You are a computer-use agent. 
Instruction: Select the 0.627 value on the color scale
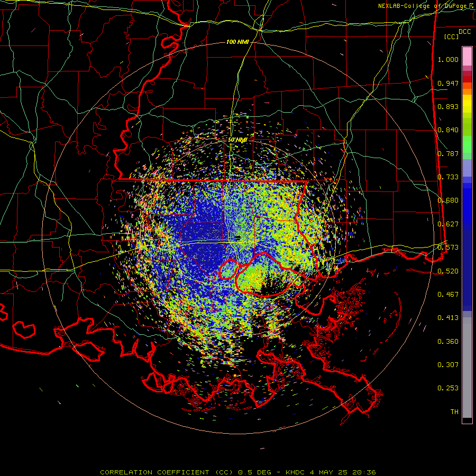[x=448, y=224]
